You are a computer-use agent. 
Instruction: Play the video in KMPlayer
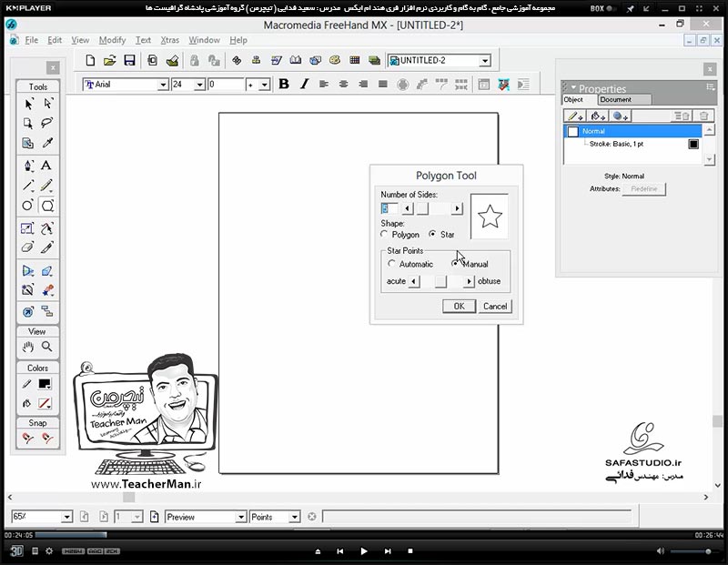363,551
